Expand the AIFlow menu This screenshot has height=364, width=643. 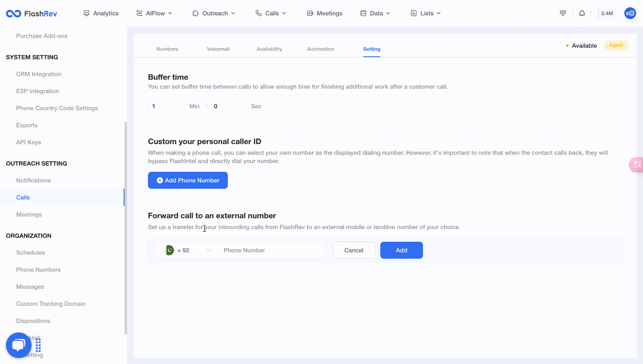[154, 13]
